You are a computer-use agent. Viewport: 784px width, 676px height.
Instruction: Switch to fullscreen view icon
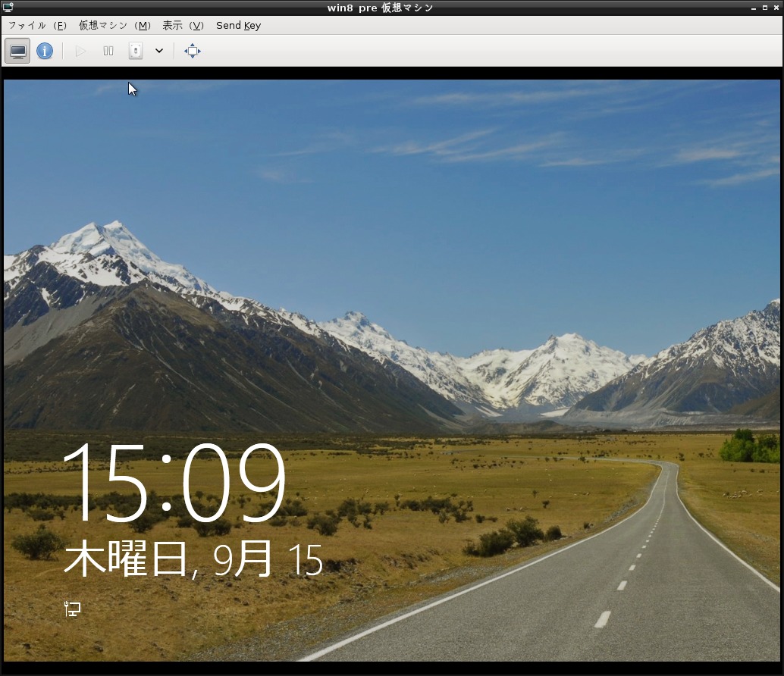[x=193, y=51]
